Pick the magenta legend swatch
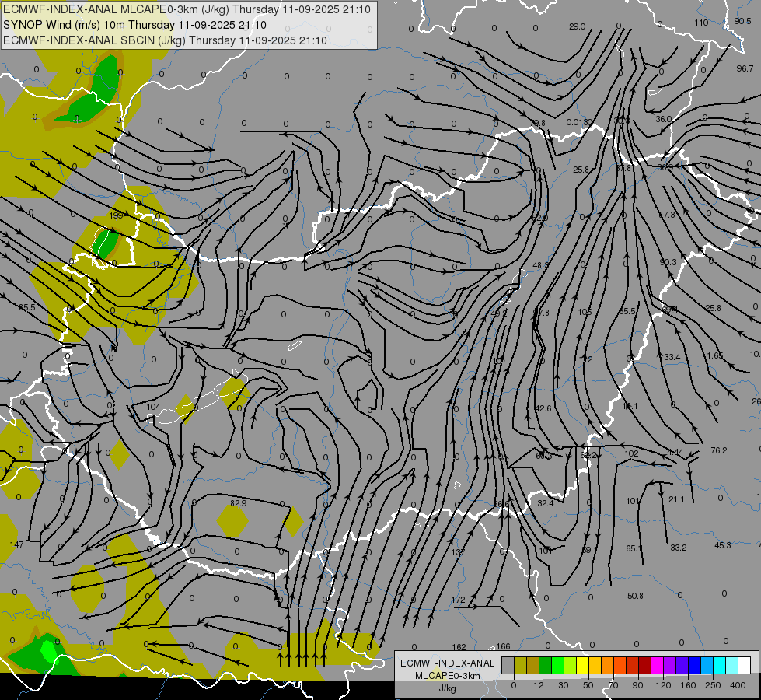This screenshot has width=761, height=700. coord(658,665)
